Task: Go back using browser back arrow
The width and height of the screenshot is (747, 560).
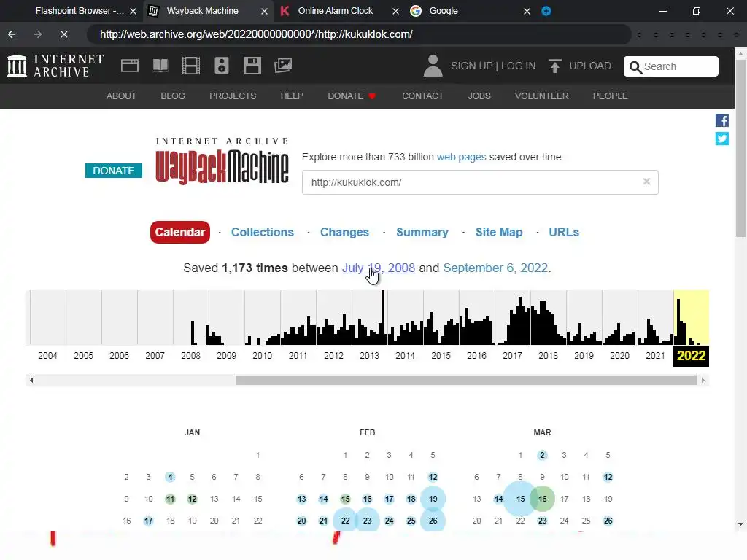Action: (12, 34)
